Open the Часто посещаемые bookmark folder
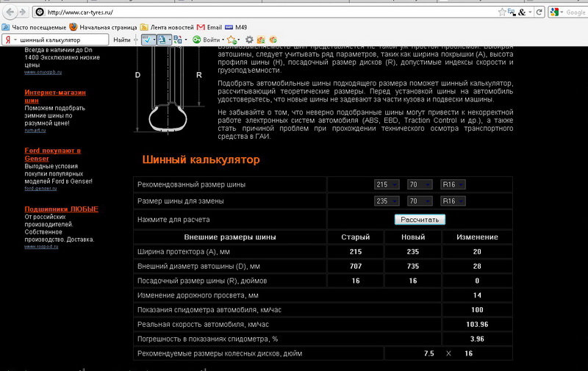Viewport: 588px width, 371px height. 34,27
